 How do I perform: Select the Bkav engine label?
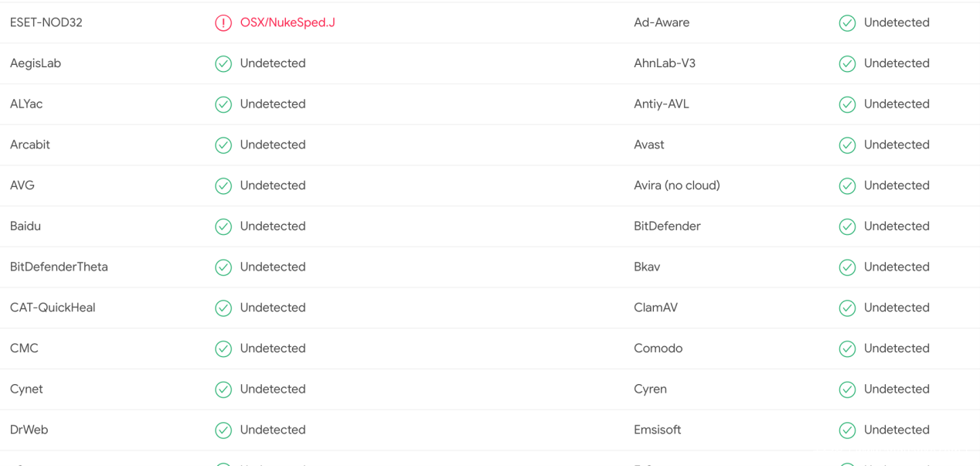[647, 267]
